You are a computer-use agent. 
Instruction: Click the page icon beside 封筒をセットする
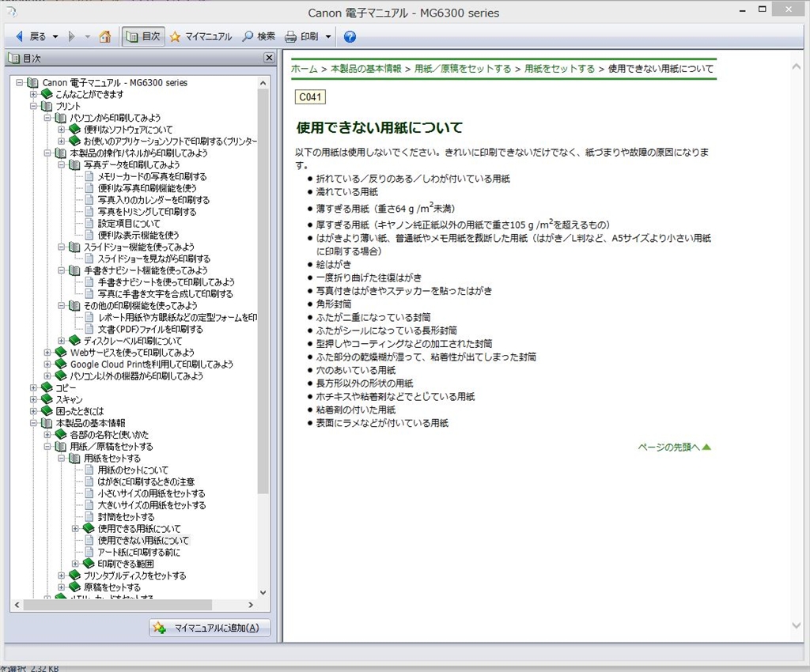(89, 516)
